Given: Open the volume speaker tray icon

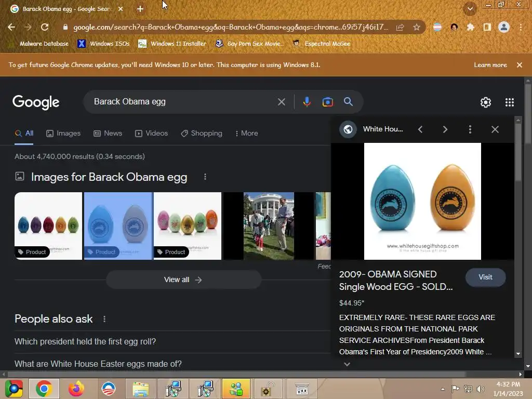Looking at the screenshot, I should click(x=480, y=389).
